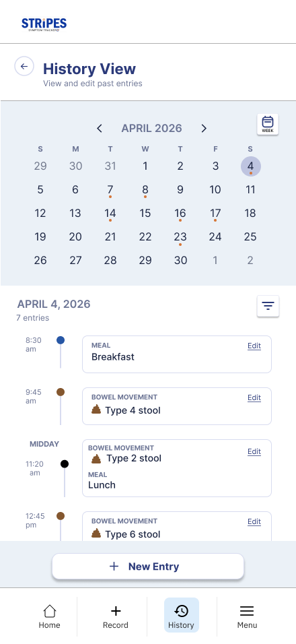The height and width of the screenshot is (644, 296).
Task: Tap the New Entry button
Action: pyautogui.click(x=148, y=567)
